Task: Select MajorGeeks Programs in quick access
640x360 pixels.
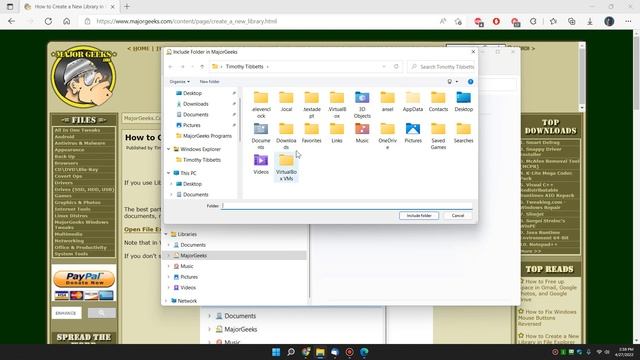Action: [x=203, y=136]
